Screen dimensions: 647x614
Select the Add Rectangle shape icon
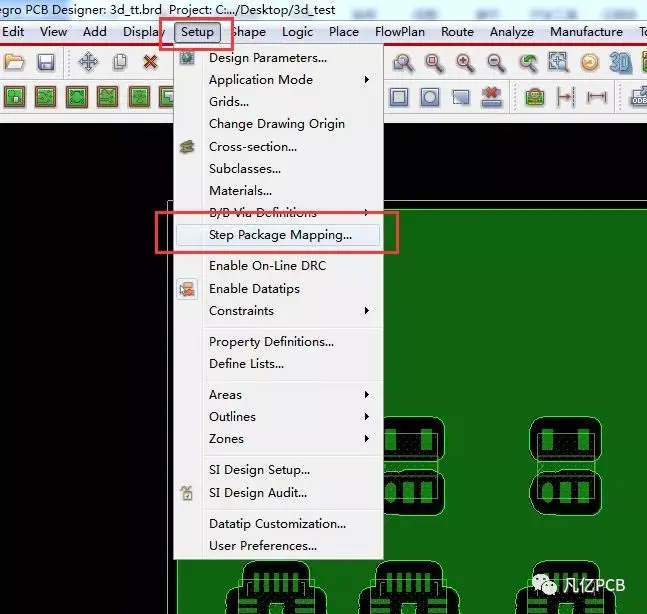399,97
